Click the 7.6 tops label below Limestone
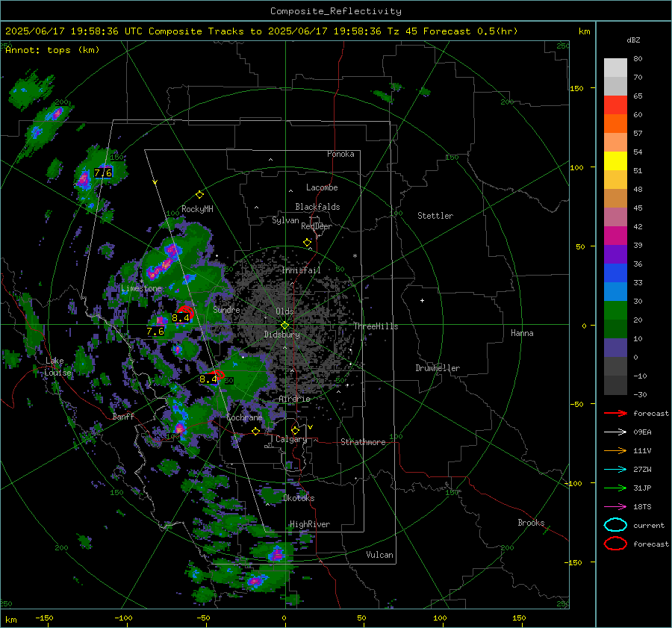This screenshot has height=628, width=672. [x=155, y=332]
